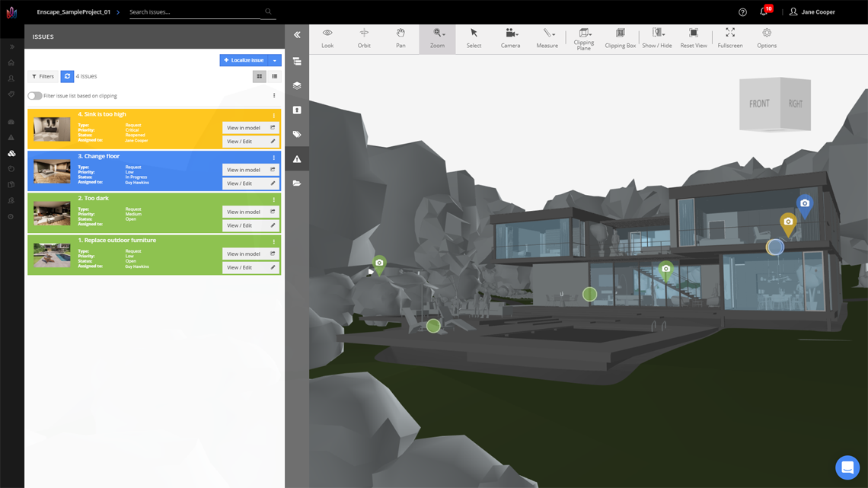This screenshot has width=868, height=488.
Task: Toggle filter issue list based on clipping
Action: click(x=35, y=96)
